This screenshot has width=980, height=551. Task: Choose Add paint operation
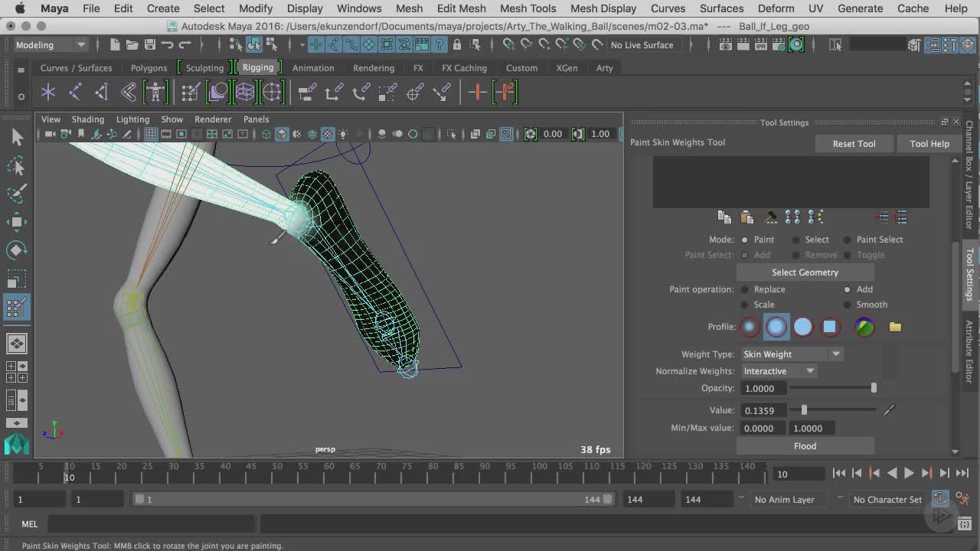(x=848, y=289)
